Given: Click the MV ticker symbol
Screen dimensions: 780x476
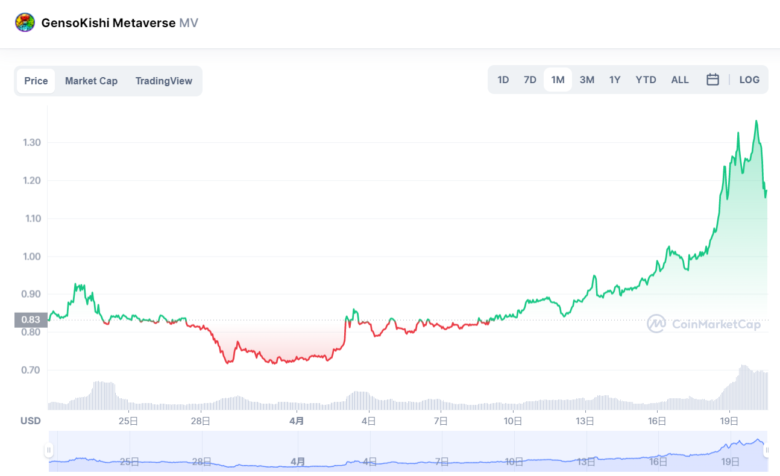Looking at the screenshot, I should click(x=189, y=23).
